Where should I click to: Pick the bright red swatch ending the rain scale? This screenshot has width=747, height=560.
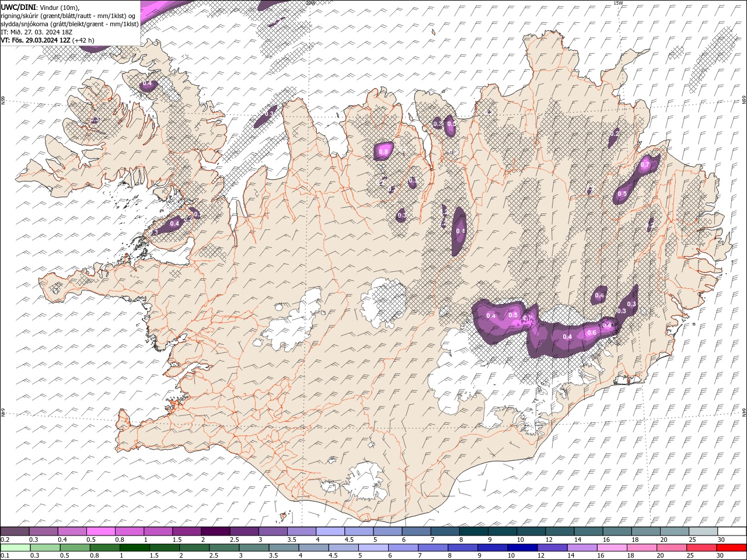coord(731,548)
